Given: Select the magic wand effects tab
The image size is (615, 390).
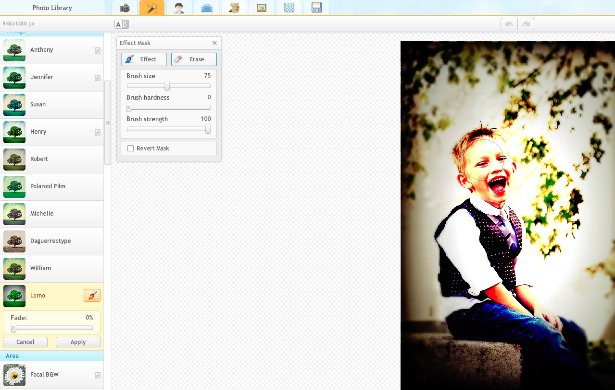Looking at the screenshot, I should (x=152, y=8).
